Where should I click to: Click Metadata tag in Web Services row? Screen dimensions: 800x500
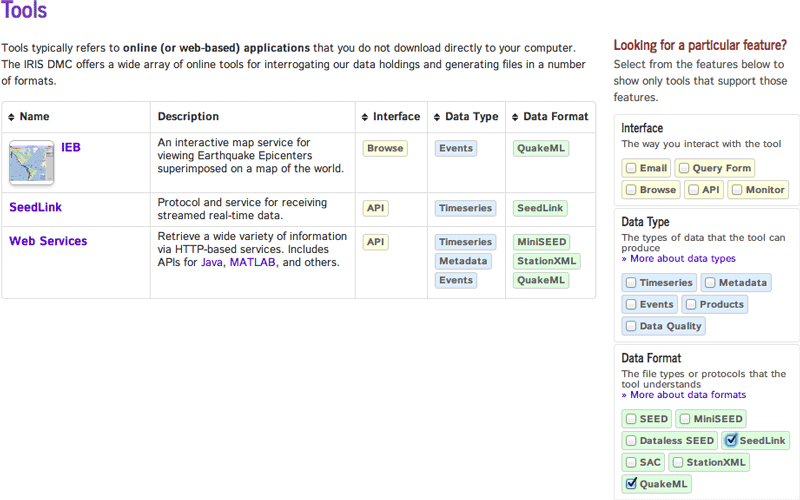(463, 261)
